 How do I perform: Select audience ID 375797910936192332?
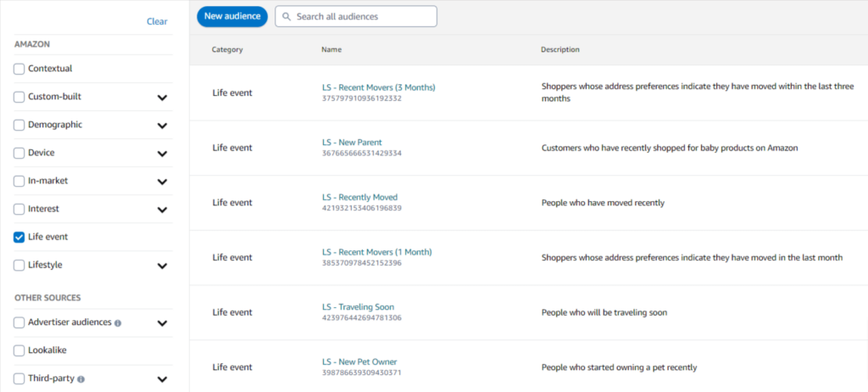(x=361, y=98)
